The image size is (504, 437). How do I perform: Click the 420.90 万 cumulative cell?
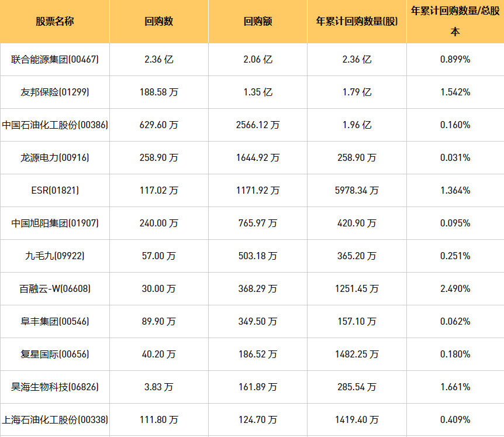pyautogui.click(x=357, y=223)
